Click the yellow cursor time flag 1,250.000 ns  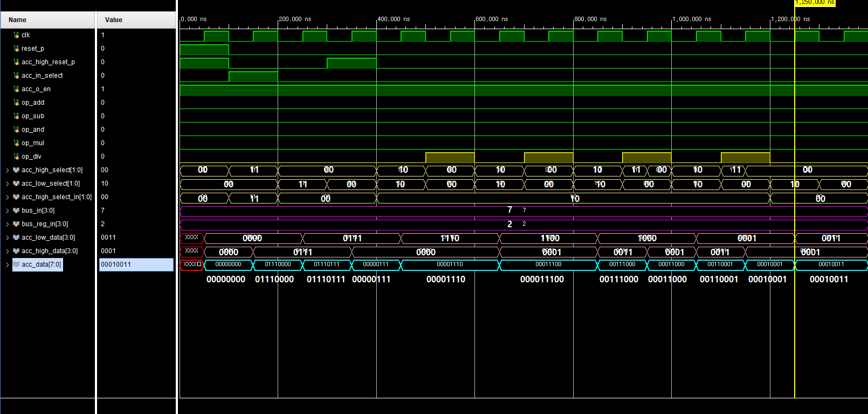coord(815,3)
